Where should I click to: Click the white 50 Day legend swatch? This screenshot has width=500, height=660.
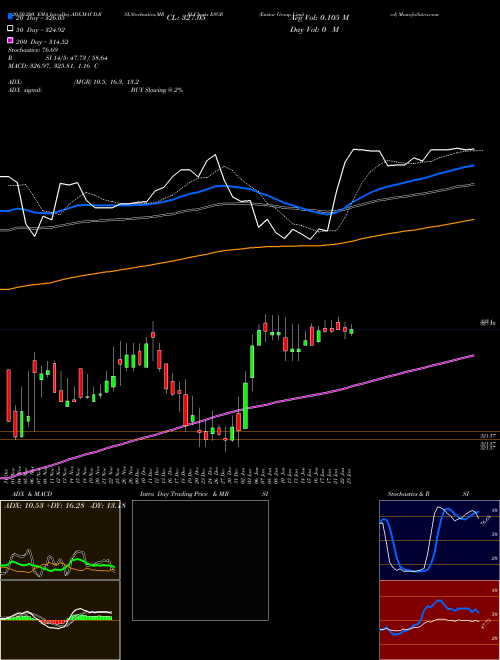point(10,29)
